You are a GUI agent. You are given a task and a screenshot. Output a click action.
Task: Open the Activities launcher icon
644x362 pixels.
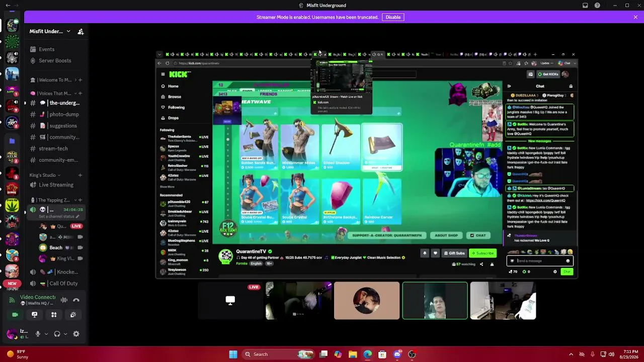[x=54, y=315]
